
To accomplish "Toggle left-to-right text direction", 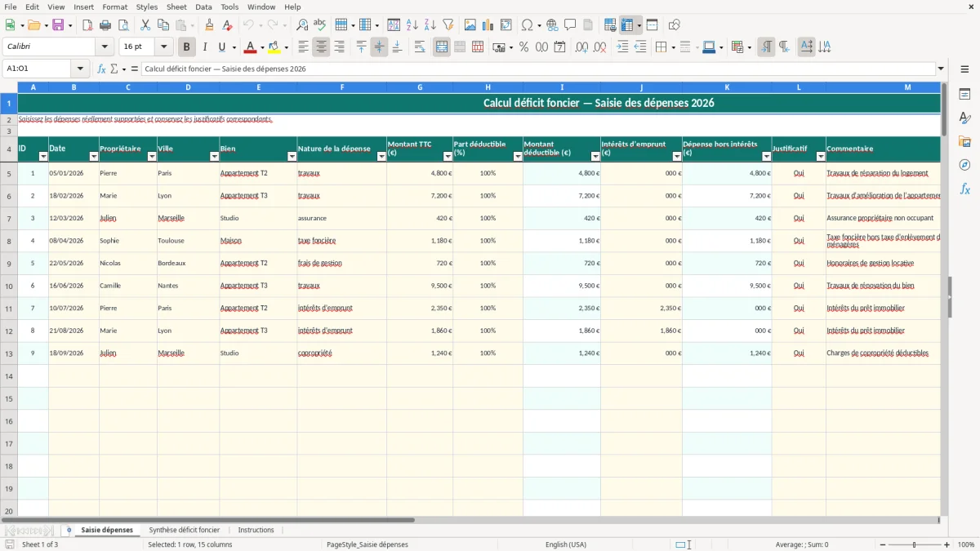I will pos(766,47).
